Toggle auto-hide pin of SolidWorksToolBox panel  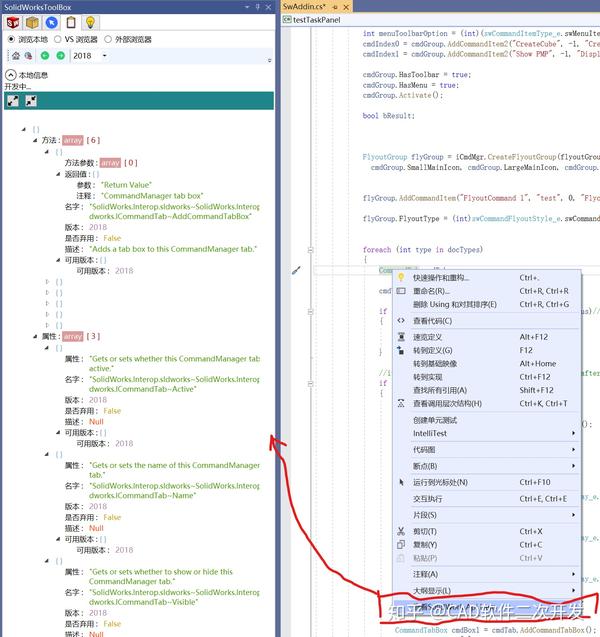258,7
